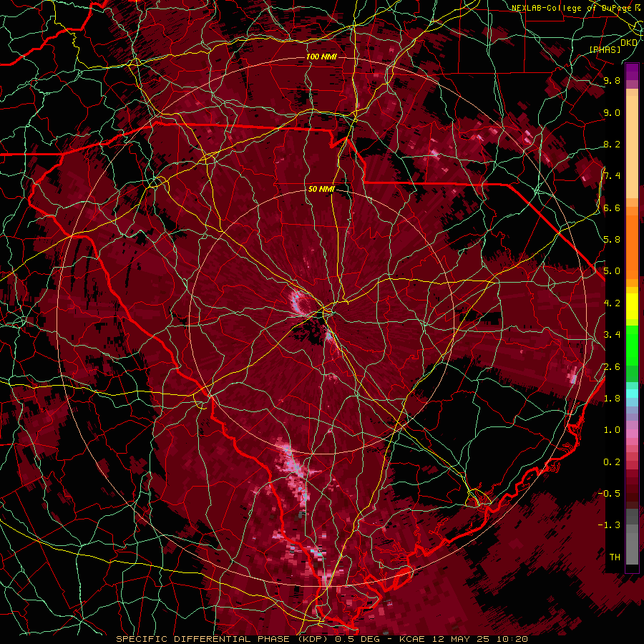Click the yellow segment of the color bar
The height and width of the screenshot is (644, 644).
pos(632,306)
